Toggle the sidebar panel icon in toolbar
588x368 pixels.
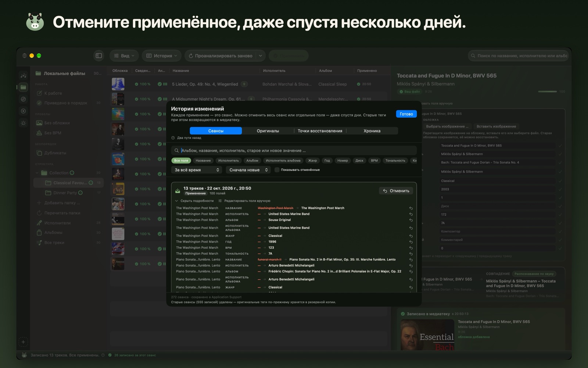point(99,56)
